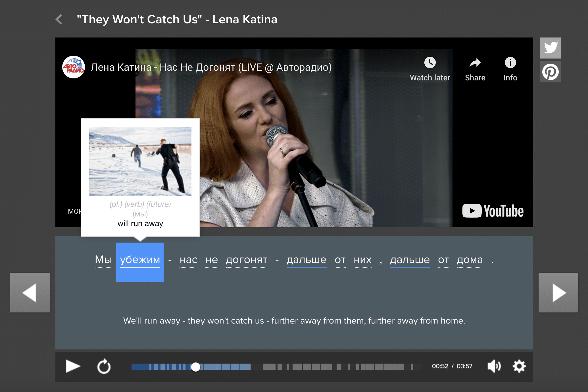The width and height of the screenshot is (588, 392).
Task: Click the YouTube Share arrow icon
Action: 475,63
